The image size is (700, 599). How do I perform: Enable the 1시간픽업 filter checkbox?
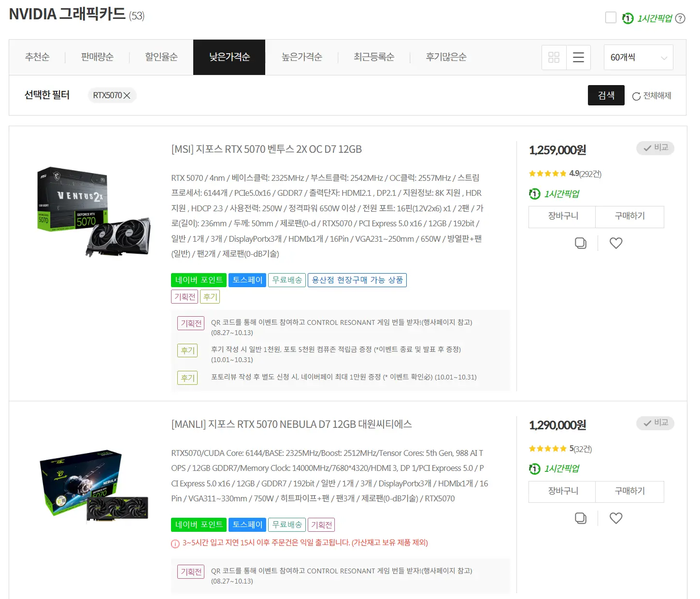[611, 18]
